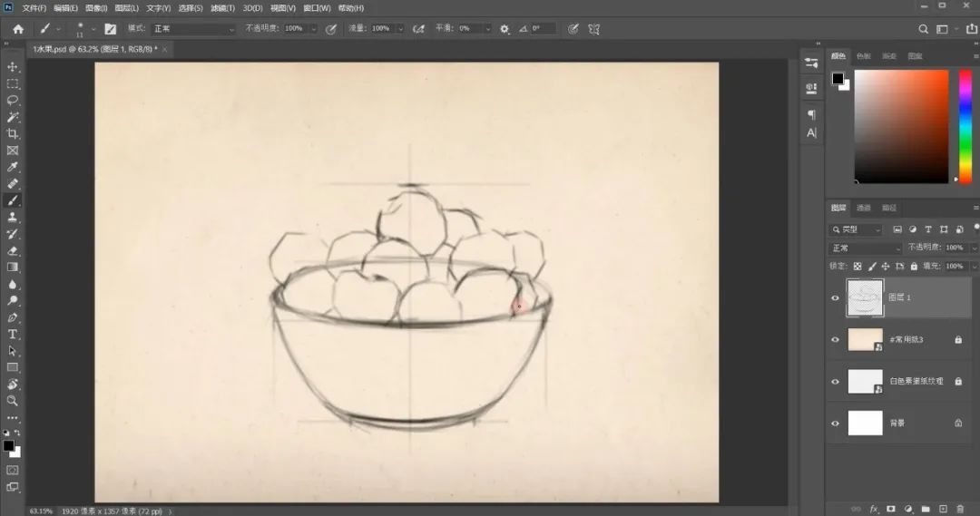Select the Zoom tool in toolbar
The width and height of the screenshot is (980, 516).
click(x=13, y=401)
